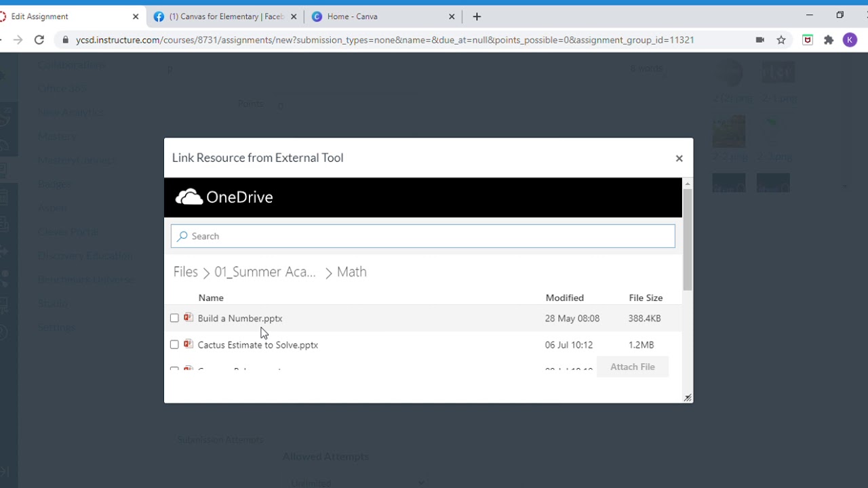Go to Files breadcrumb
868x488 pixels.
[185, 272]
